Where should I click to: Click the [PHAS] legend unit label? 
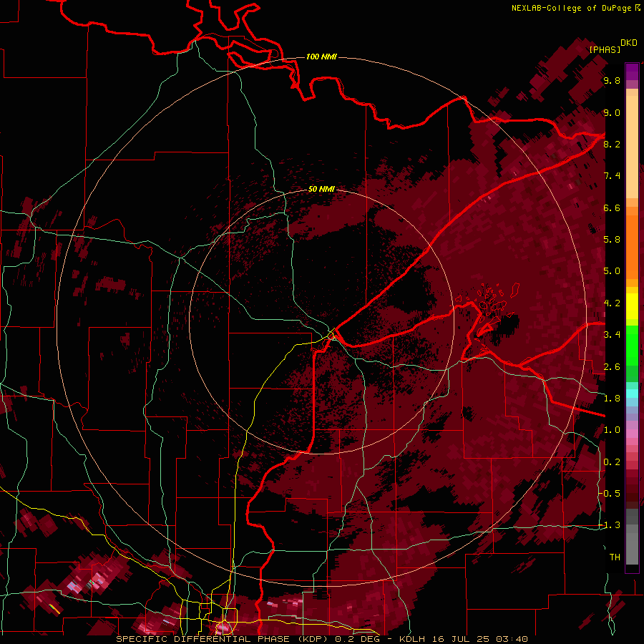pyautogui.click(x=605, y=49)
